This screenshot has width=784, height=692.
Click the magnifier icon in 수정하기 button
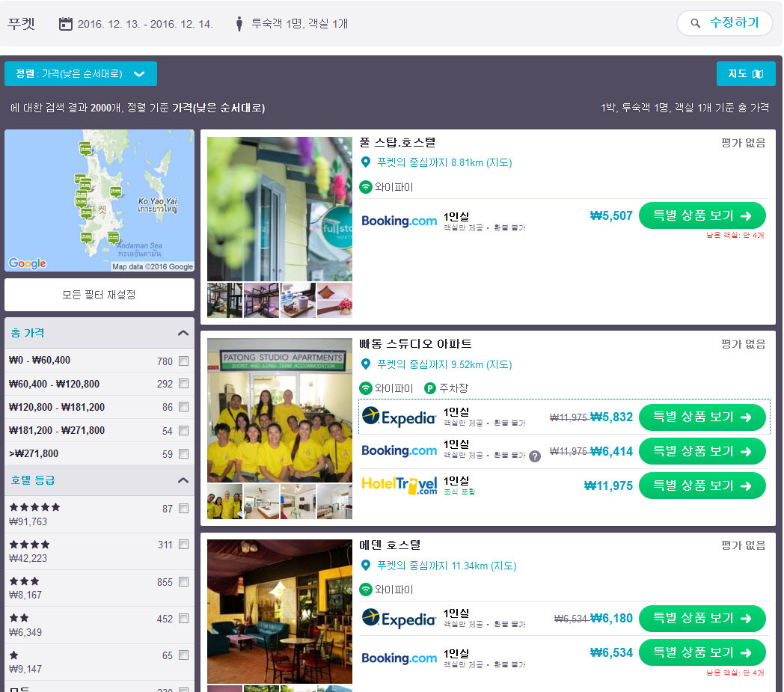[695, 23]
